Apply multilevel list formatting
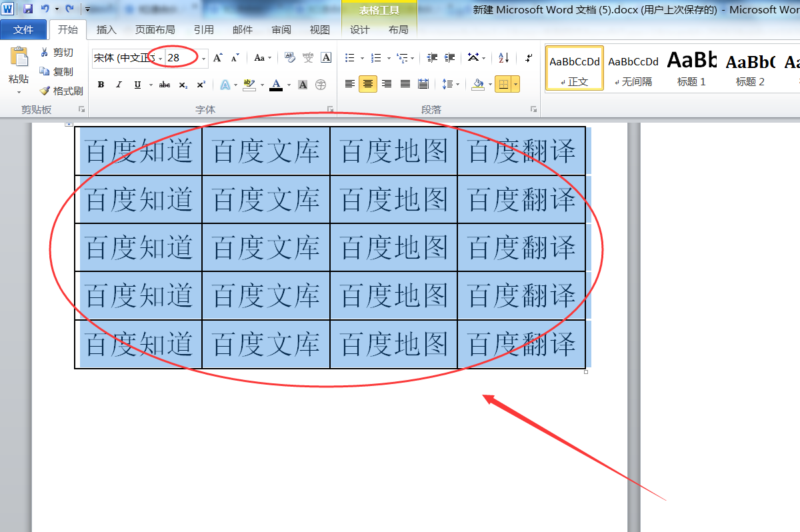Image resolution: width=800 pixels, height=532 pixels. coord(401,58)
